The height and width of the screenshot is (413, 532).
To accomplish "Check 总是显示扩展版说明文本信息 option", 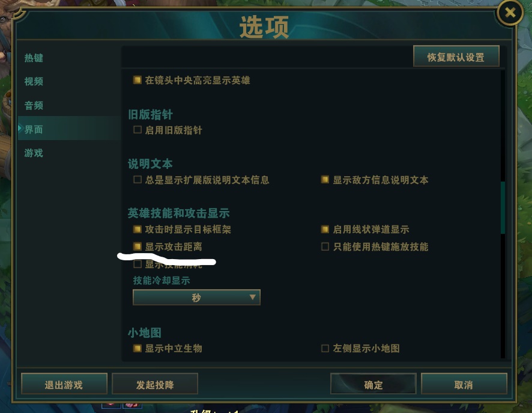I will click(138, 179).
